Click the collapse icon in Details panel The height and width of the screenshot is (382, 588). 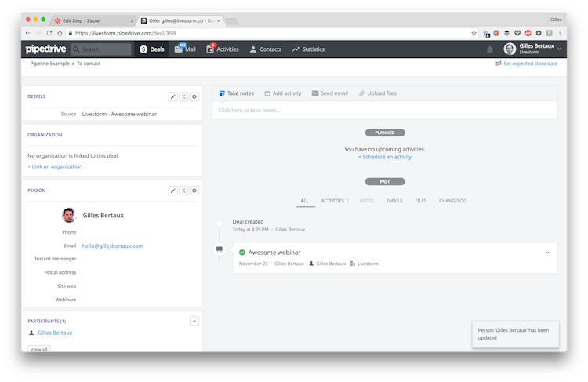[183, 96]
